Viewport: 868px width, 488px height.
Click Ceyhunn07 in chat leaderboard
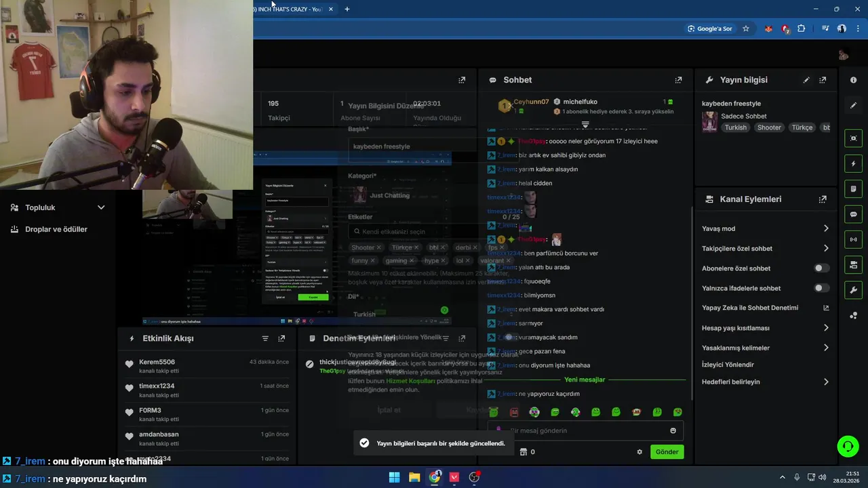[531, 102]
